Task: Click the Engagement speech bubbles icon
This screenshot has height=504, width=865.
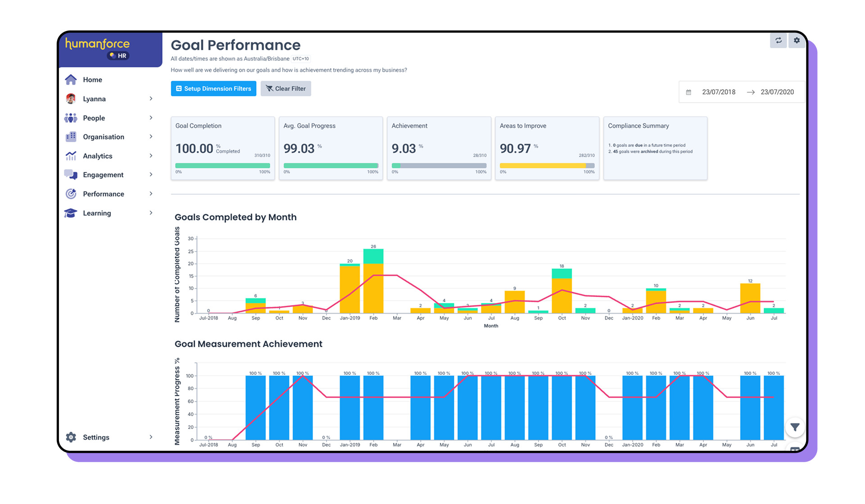Action: click(x=71, y=175)
